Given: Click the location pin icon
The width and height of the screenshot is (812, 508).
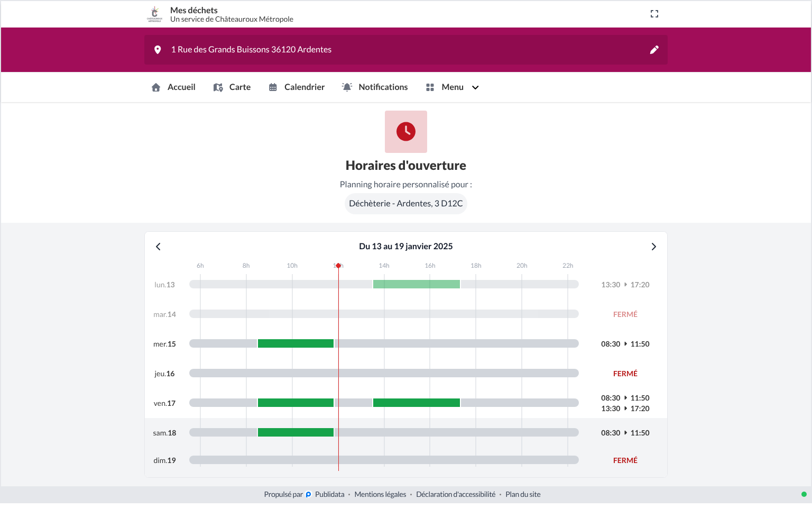Looking at the screenshot, I should tap(158, 50).
